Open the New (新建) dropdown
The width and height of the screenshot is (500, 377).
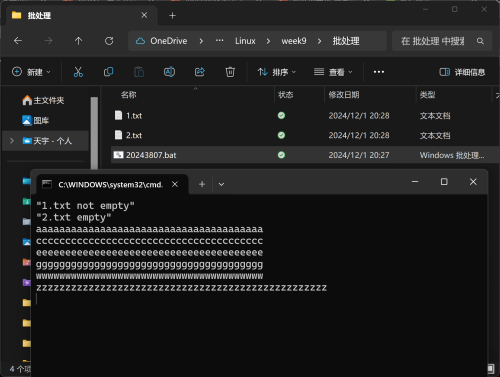(31, 72)
